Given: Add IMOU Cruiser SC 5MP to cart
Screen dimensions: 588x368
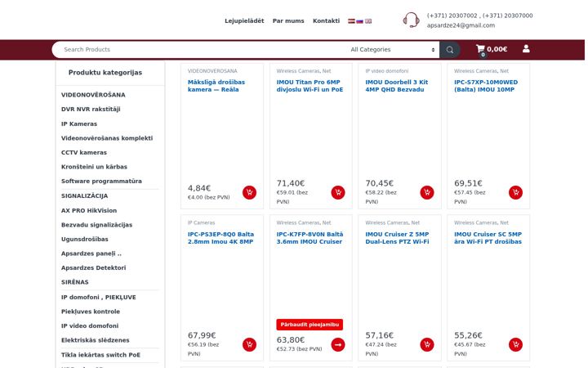Looking at the screenshot, I should click(x=515, y=345).
